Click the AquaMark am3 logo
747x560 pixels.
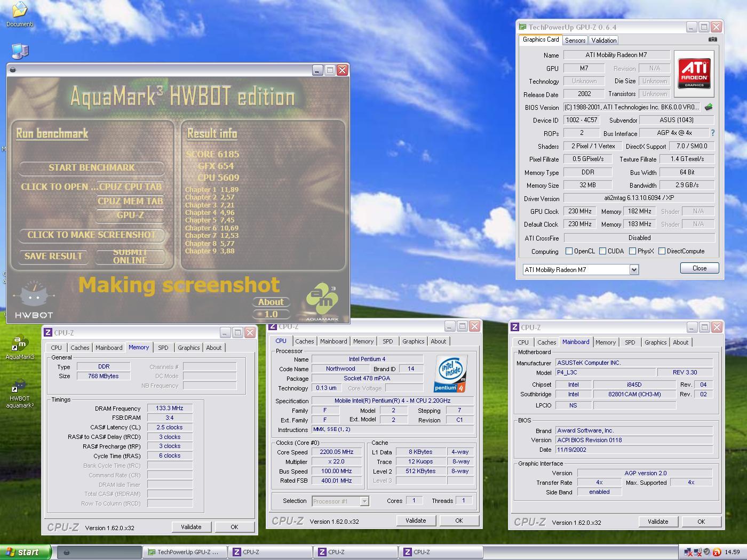coord(322,301)
